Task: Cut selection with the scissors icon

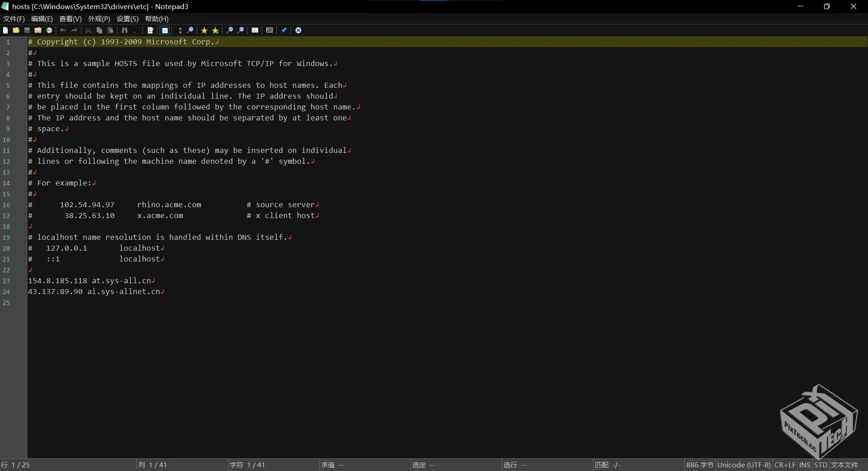Action: click(x=89, y=30)
